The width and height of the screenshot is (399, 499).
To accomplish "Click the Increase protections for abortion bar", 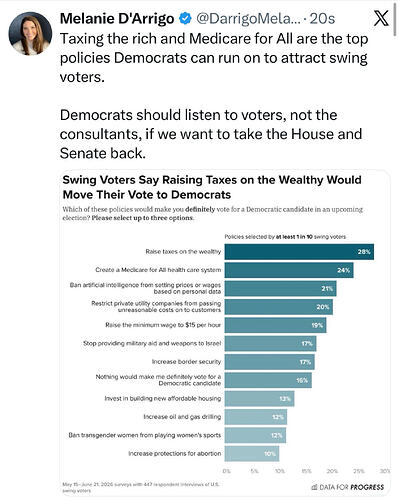I will click(x=252, y=454).
